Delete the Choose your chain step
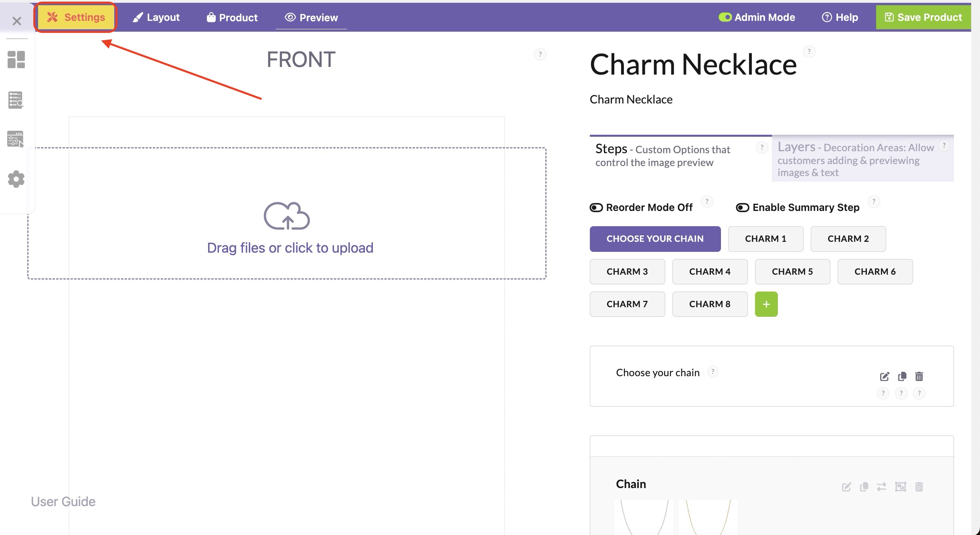 [x=919, y=376]
